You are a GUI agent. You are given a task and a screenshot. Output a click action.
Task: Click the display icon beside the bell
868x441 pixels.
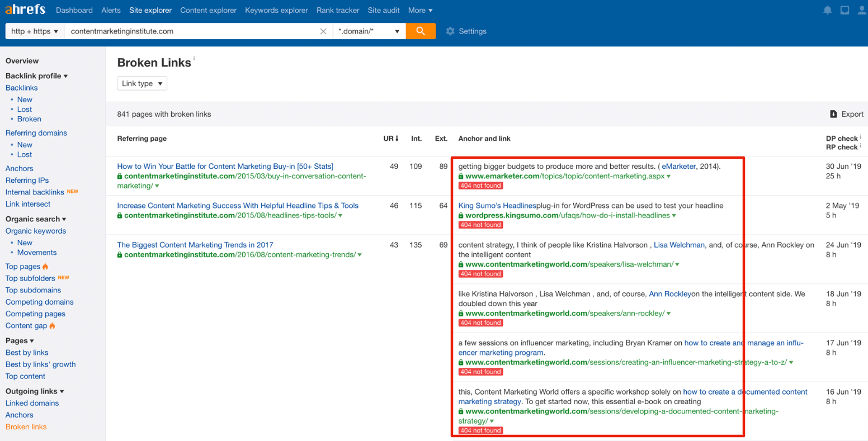(x=845, y=10)
